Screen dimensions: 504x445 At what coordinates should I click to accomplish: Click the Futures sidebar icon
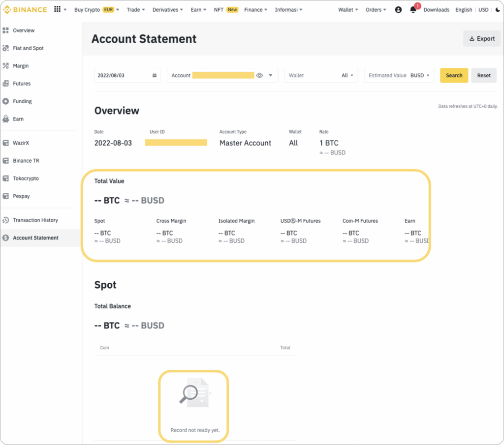click(x=5, y=84)
